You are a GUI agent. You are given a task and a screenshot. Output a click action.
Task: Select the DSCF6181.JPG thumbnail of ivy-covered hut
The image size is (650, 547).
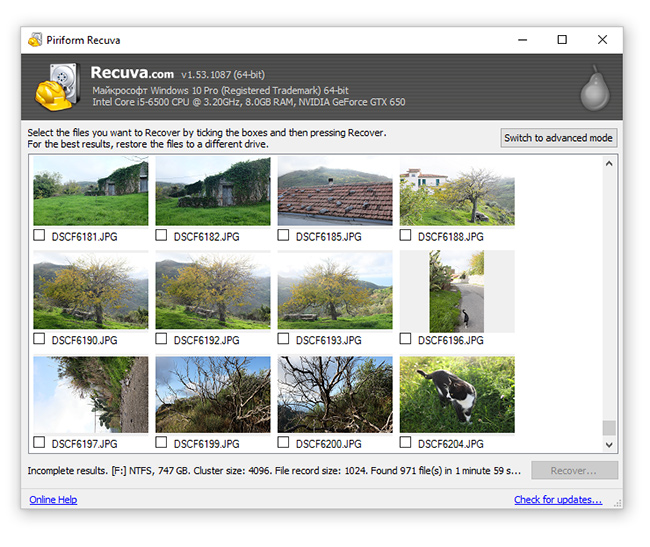(91, 191)
